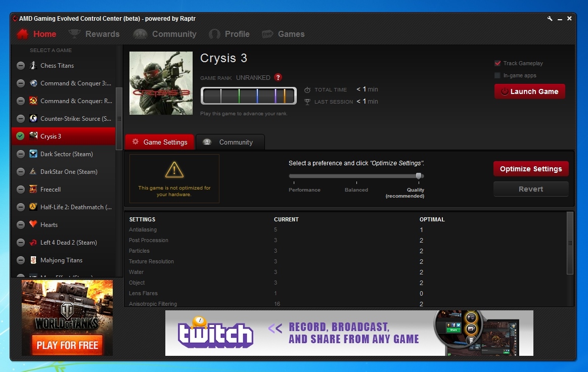588x372 pixels.
Task: Click the Performance slider preset label
Action: pos(304,190)
